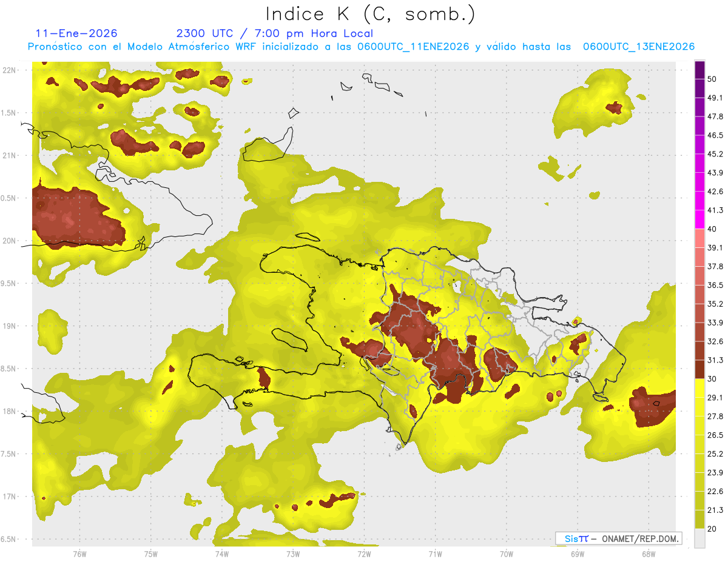Click the 73W longitude label
728x562 pixels.
tap(292, 554)
